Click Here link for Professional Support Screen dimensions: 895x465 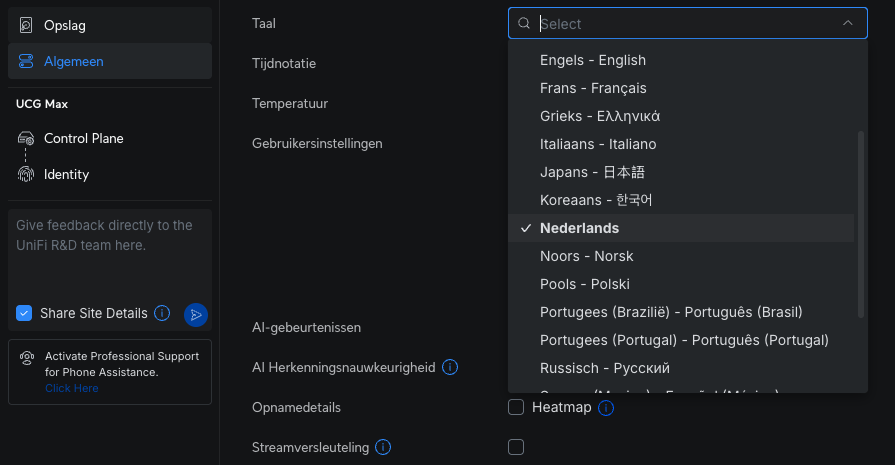coord(72,388)
